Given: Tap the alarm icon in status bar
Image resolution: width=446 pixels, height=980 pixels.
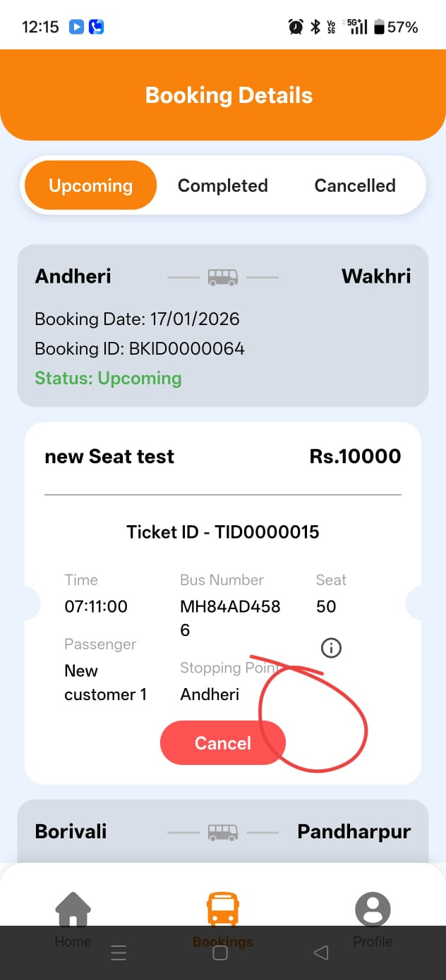Looking at the screenshot, I should point(296,27).
